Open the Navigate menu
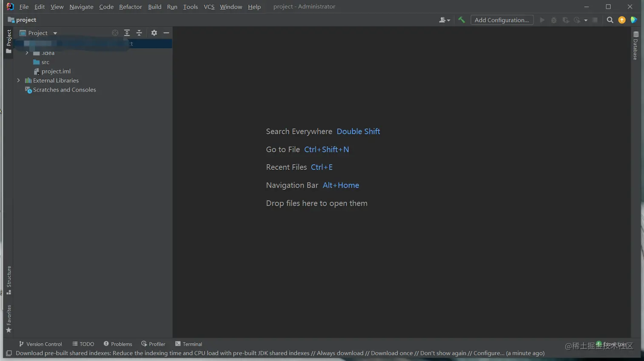 [81, 7]
